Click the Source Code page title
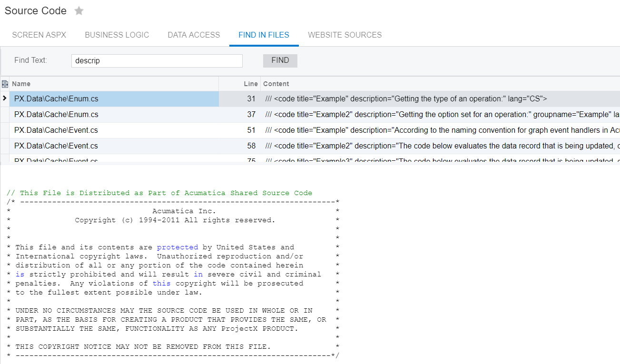Screen dimensions: 620x364 point(36,11)
